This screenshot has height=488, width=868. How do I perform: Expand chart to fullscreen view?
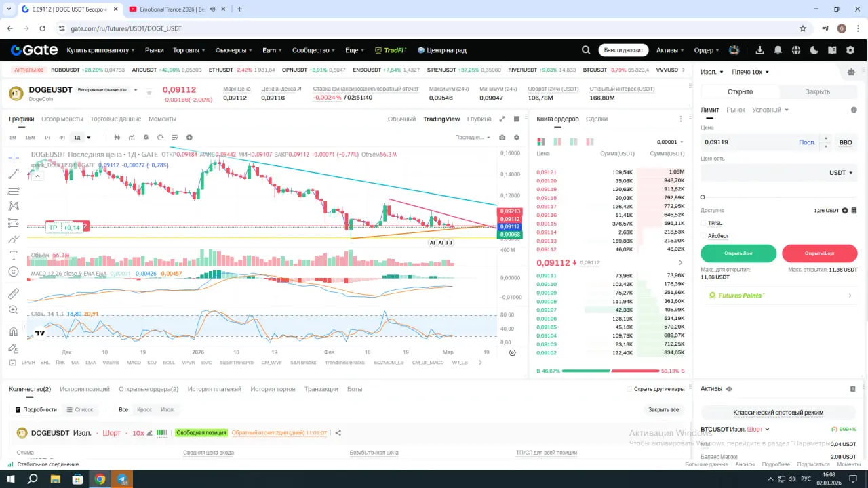pyautogui.click(x=502, y=119)
